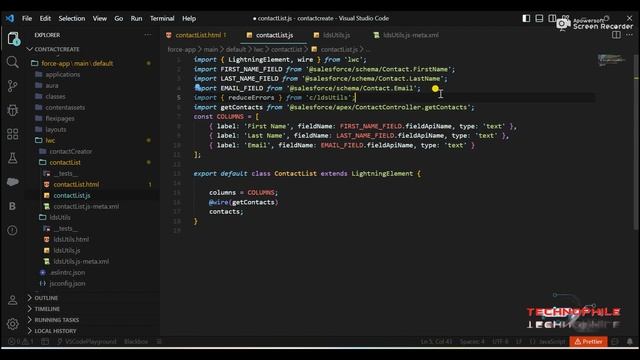Open the Run menu
Image resolution: width=640 pixels, height=360 pixels.
click(x=136, y=18)
